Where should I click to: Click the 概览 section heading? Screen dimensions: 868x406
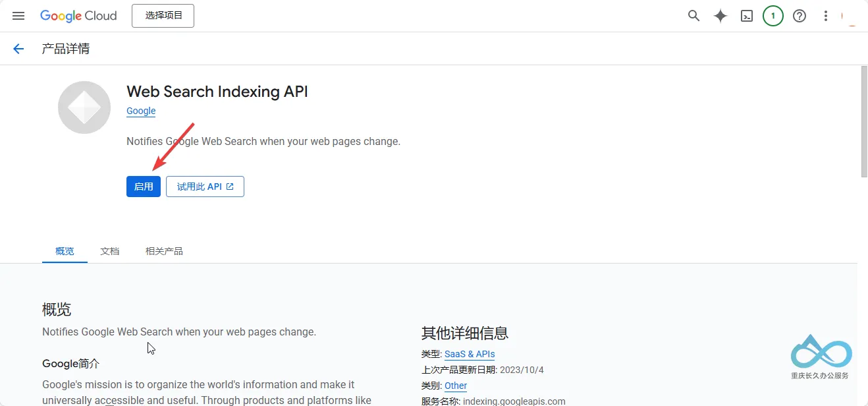click(x=57, y=309)
